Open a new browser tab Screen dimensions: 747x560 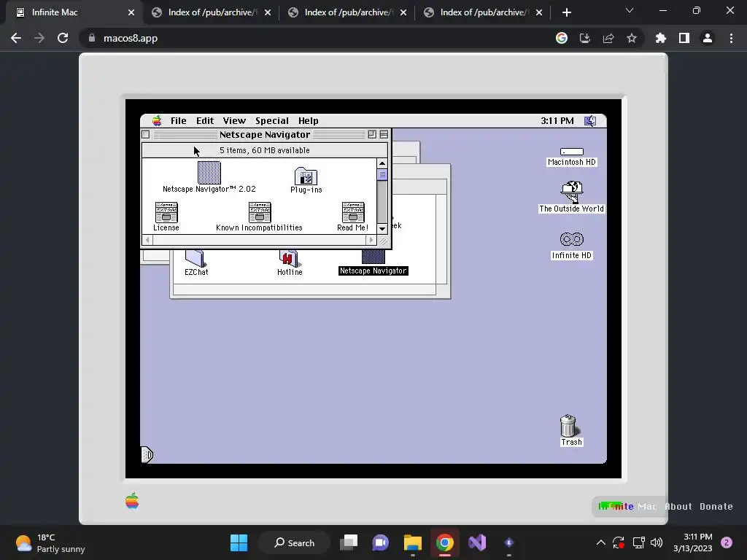(x=566, y=12)
